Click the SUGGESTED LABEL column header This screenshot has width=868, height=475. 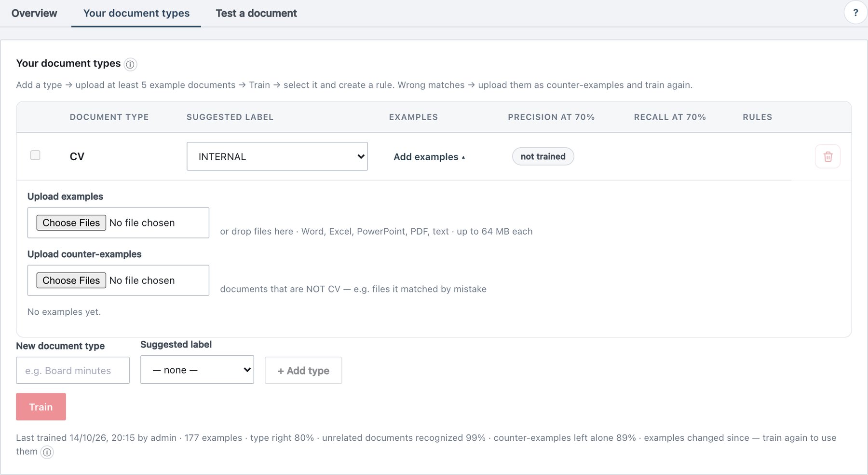(x=230, y=117)
